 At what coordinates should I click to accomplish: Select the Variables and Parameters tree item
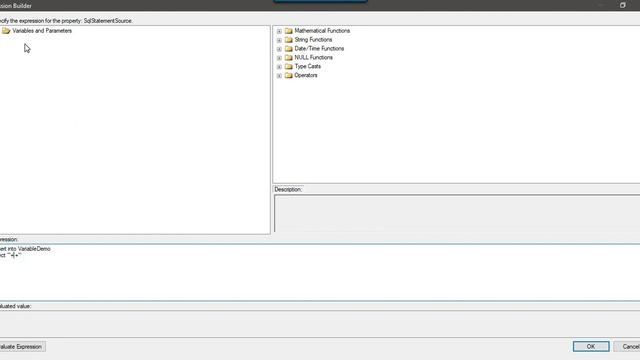(42, 31)
